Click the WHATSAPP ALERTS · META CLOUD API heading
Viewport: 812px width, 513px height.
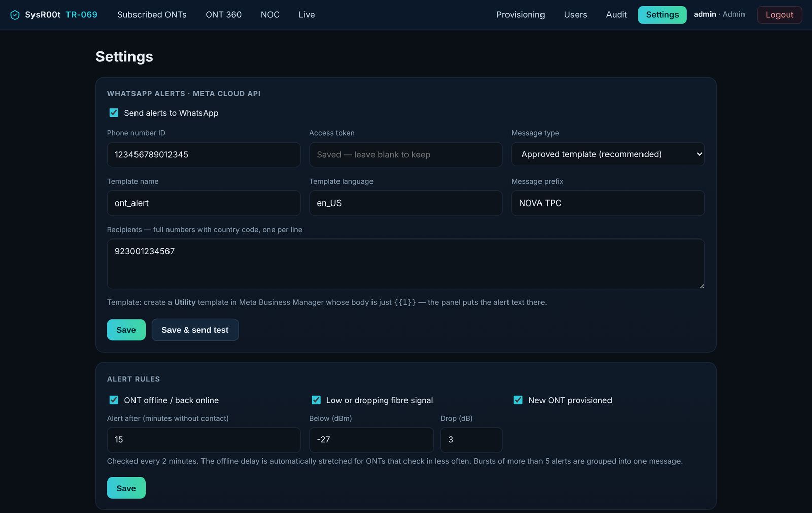click(x=184, y=94)
